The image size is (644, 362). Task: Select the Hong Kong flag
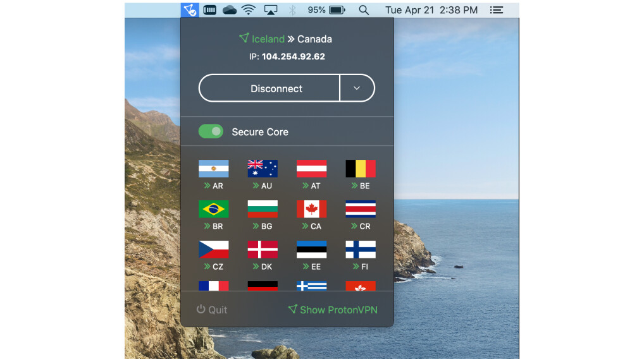point(361,286)
